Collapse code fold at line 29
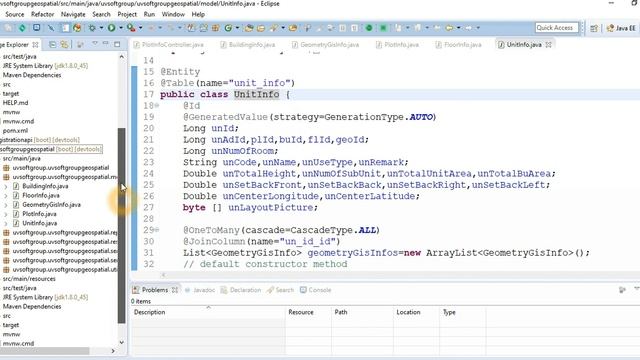The width and height of the screenshot is (640, 360). 157,230
